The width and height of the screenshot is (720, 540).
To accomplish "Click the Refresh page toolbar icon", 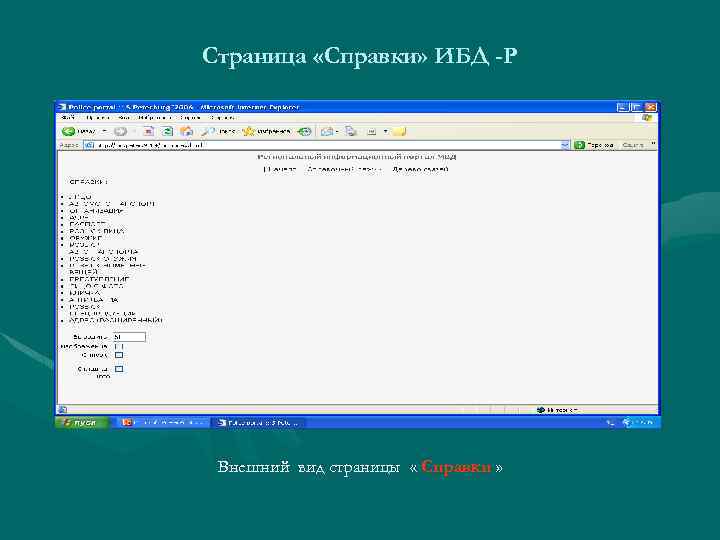I will pos(167,131).
